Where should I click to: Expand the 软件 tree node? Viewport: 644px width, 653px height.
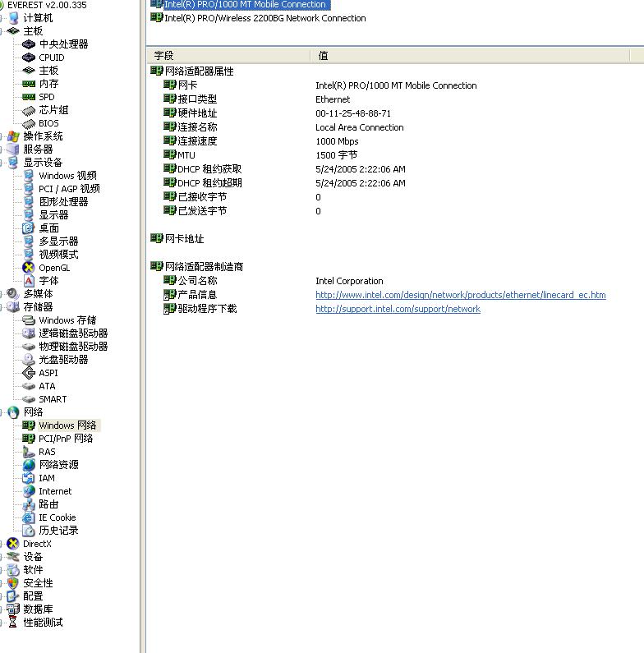(x=2, y=570)
